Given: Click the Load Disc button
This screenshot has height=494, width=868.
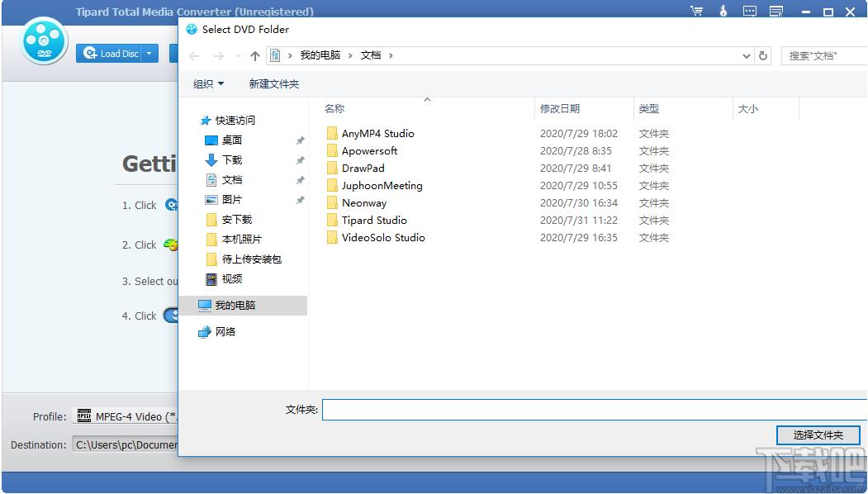Looking at the screenshot, I should 109,54.
